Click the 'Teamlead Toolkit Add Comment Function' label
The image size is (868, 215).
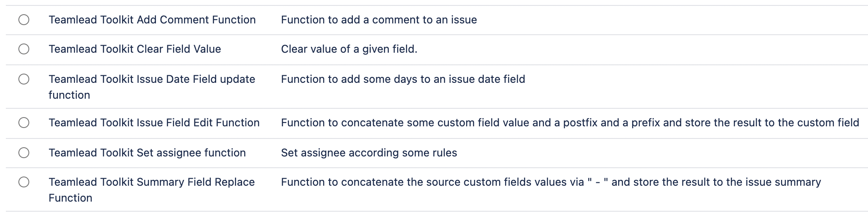pyautogui.click(x=152, y=20)
